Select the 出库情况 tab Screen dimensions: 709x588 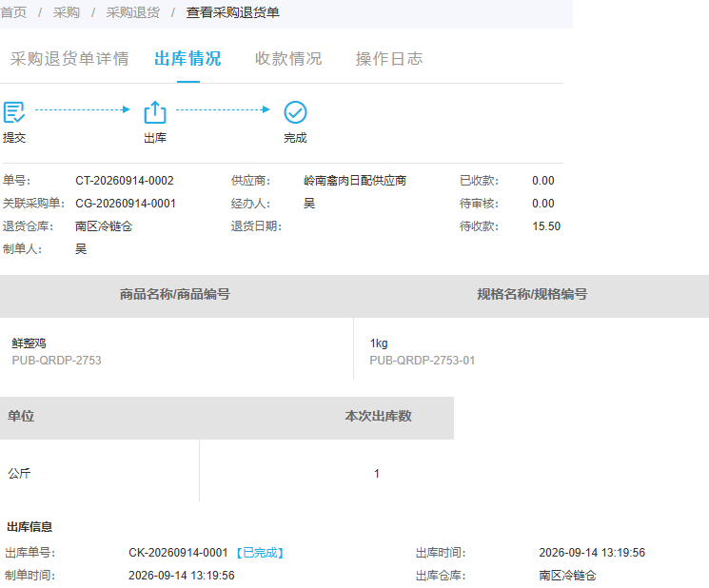pyautogui.click(x=187, y=59)
